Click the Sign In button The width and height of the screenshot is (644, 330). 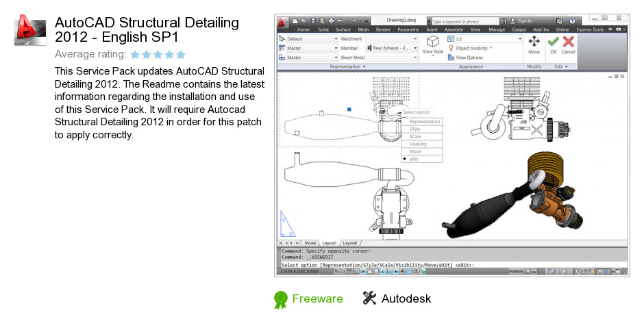point(521,21)
